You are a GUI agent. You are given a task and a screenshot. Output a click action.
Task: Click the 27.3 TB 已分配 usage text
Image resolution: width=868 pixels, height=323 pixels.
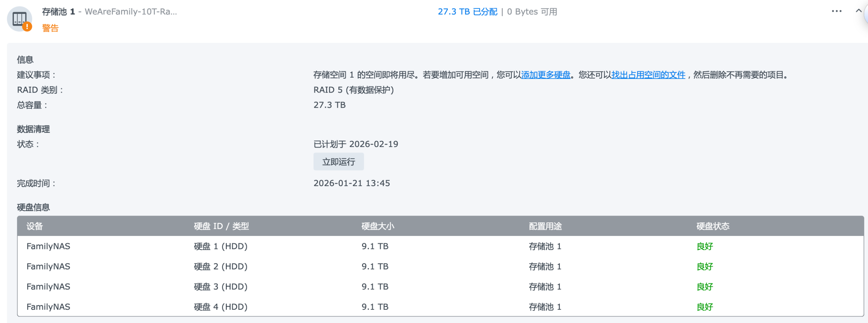point(467,12)
